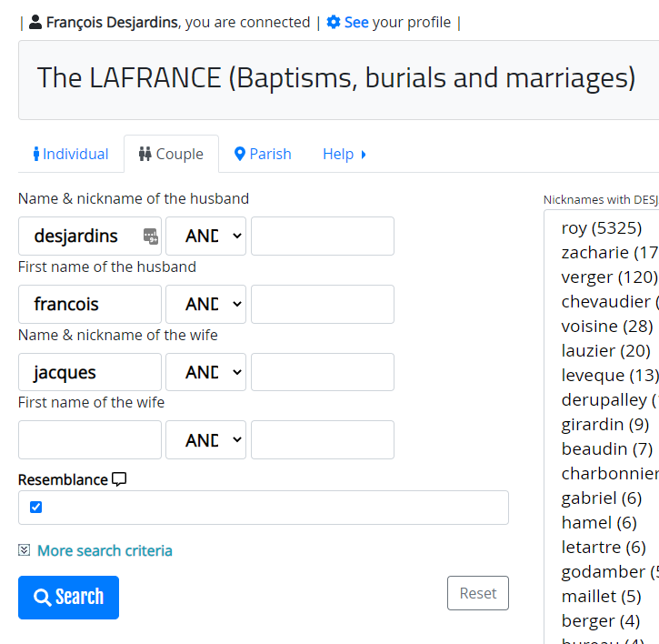Select nickname charbonnier in the list
The image size is (659, 644).
click(609, 474)
